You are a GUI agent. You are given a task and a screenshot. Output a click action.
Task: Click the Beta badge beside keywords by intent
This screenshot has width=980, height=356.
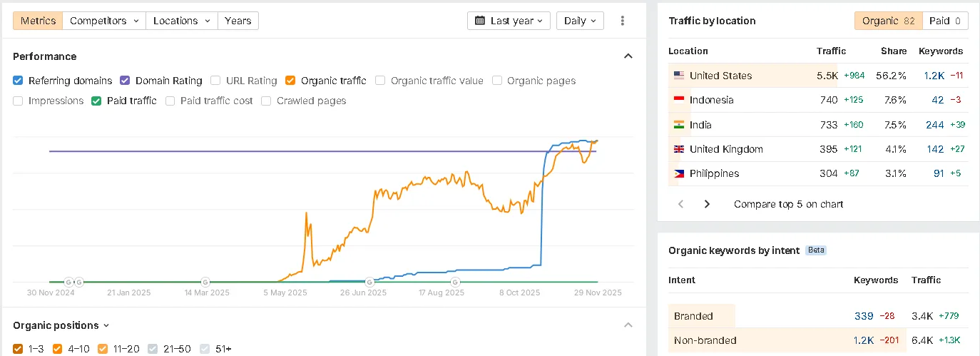[815, 250]
